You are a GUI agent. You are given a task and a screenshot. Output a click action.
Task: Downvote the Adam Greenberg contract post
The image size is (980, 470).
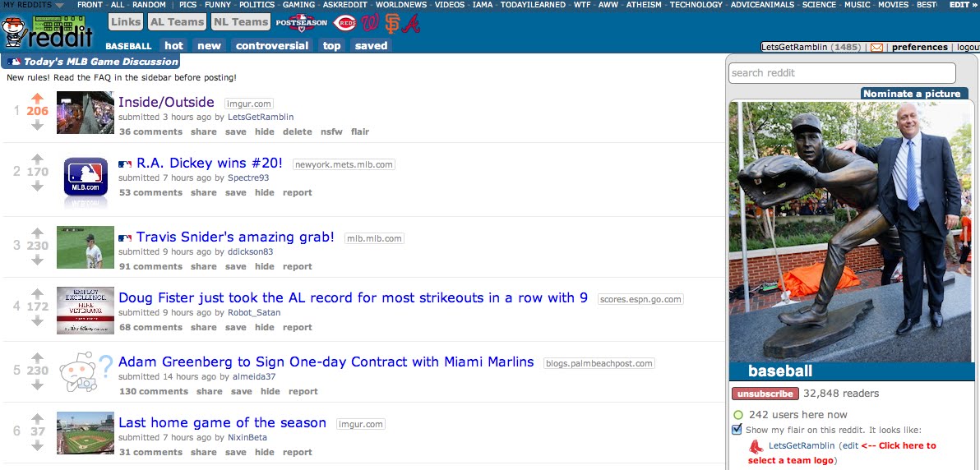click(x=38, y=385)
